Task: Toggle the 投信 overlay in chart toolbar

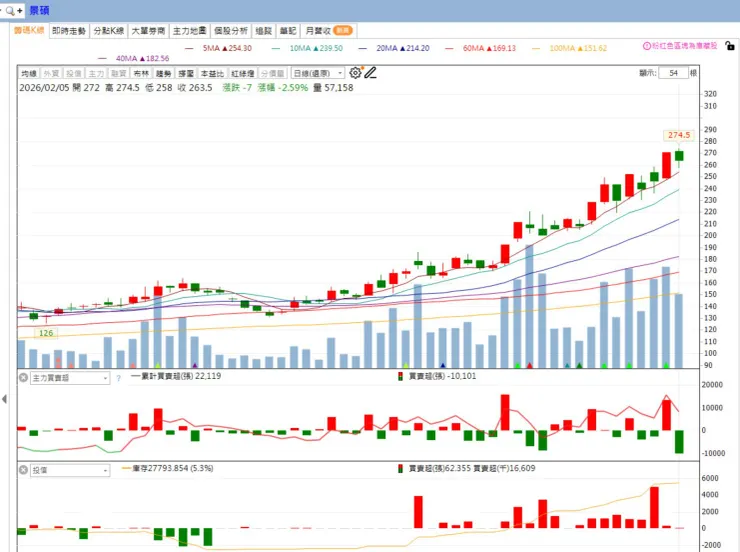Action: (74, 73)
